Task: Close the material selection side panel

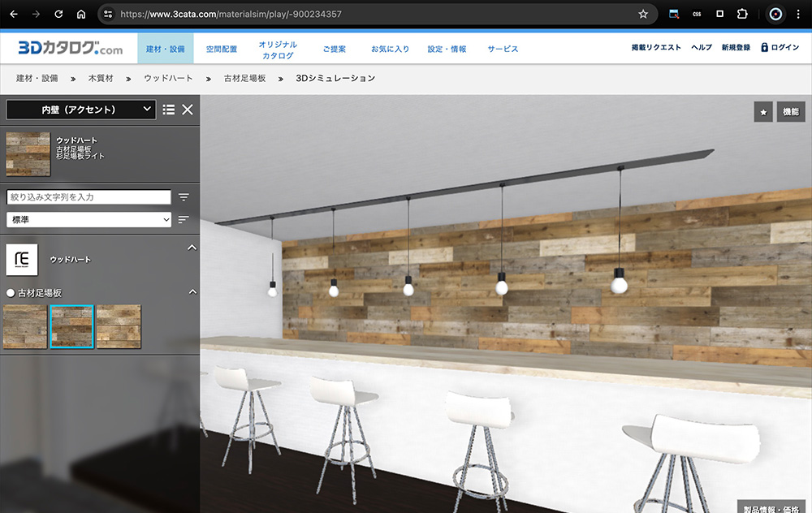Action: [188, 110]
